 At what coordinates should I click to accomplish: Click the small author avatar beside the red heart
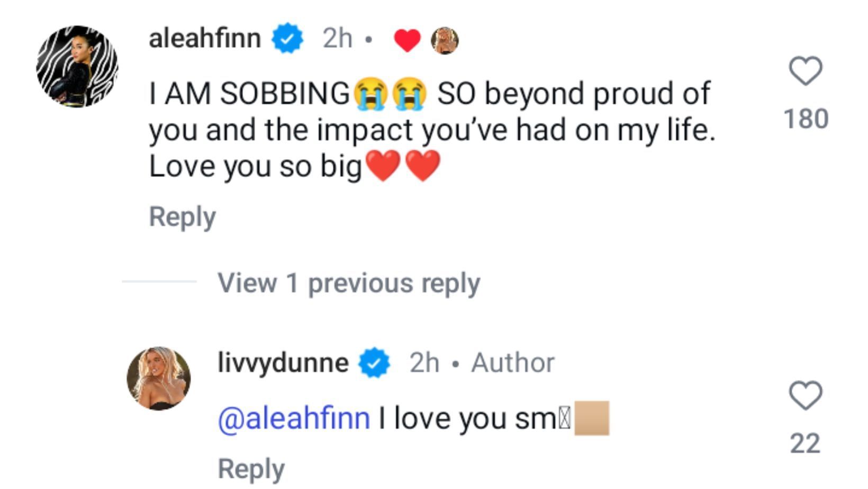click(x=445, y=40)
